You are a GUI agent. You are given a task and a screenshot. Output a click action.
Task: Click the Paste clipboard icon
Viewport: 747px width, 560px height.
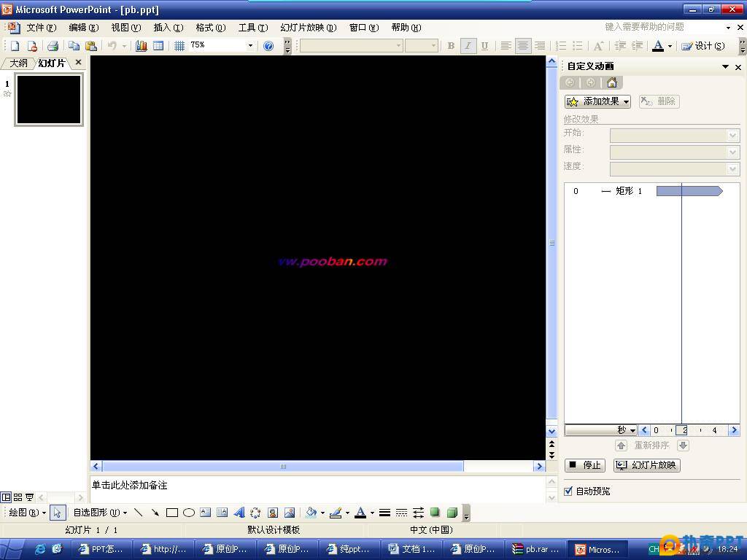click(91, 46)
